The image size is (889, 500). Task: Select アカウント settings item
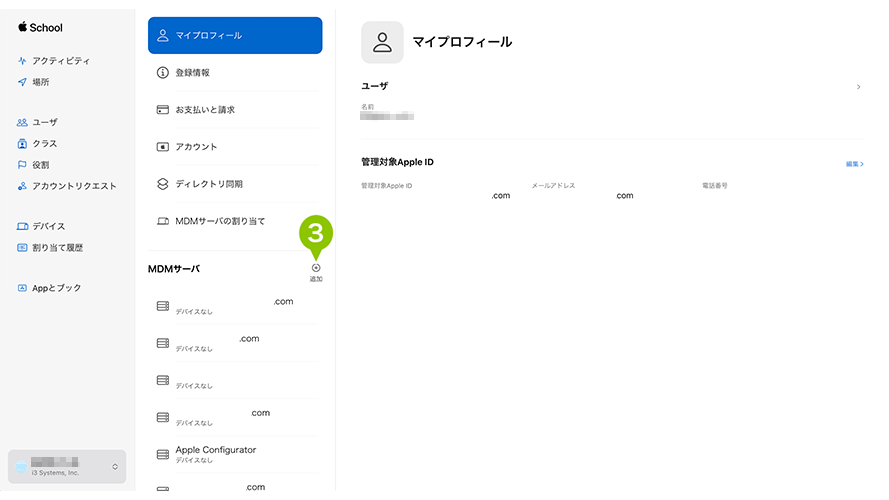pos(235,147)
